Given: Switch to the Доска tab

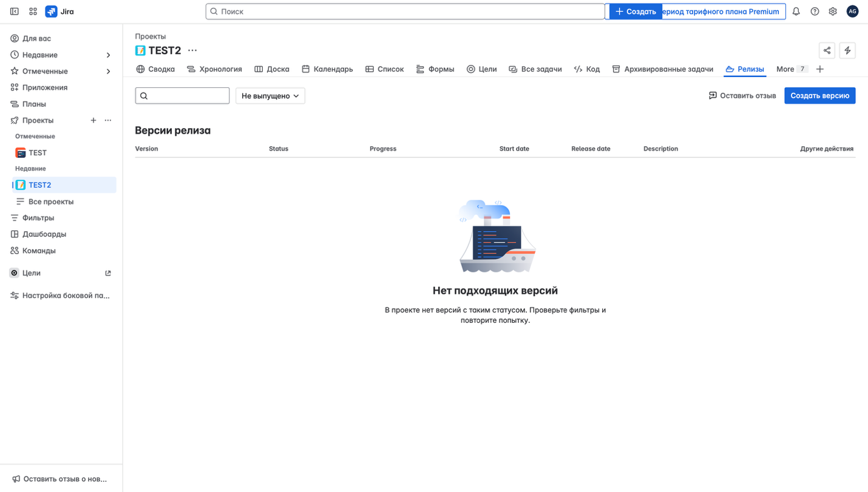Looking at the screenshot, I should click(x=272, y=69).
